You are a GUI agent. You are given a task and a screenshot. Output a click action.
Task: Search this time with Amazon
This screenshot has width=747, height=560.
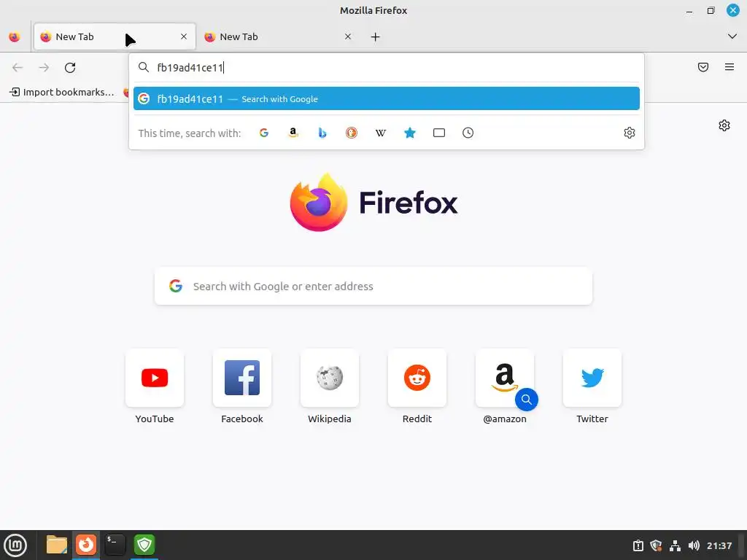(293, 133)
